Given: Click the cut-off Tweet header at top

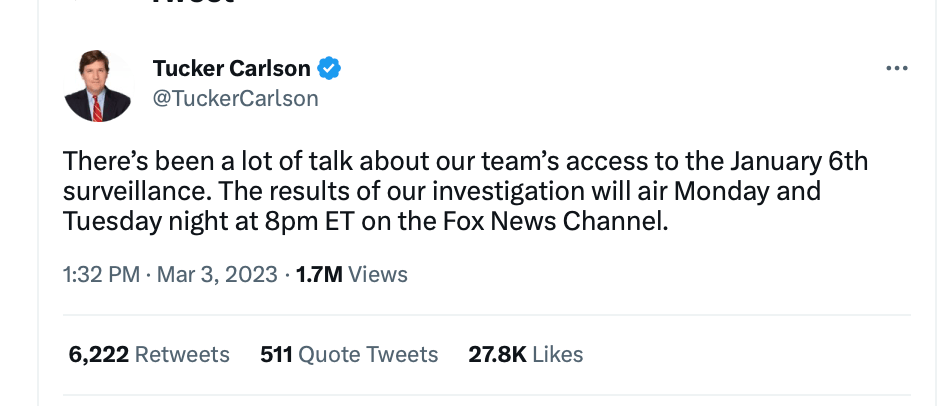Looking at the screenshot, I should pyautogui.click(x=192, y=3).
